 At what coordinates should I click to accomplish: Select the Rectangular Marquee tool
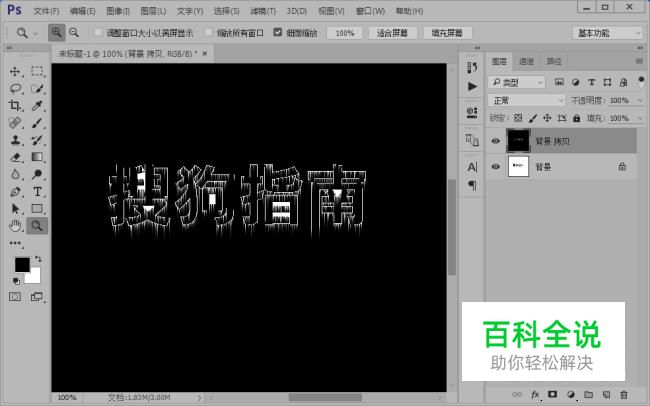point(37,71)
